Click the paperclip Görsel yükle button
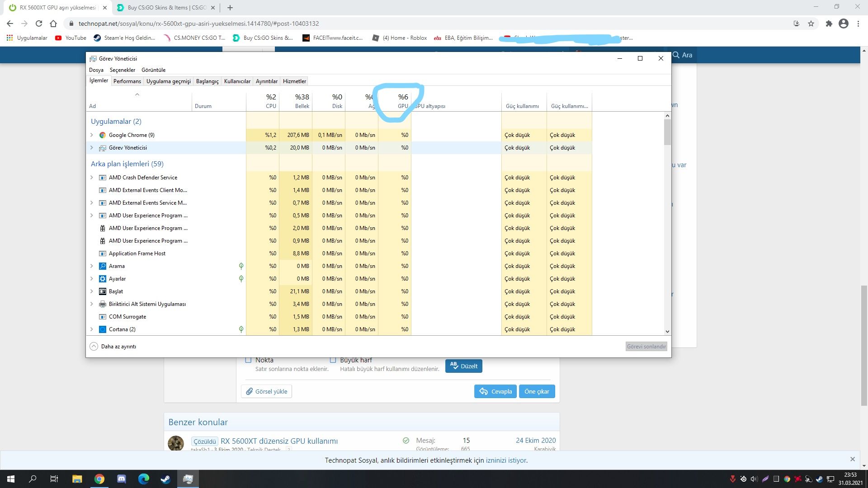Image resolution: width=868 pixels, height=488 pixels. point(267,391)
